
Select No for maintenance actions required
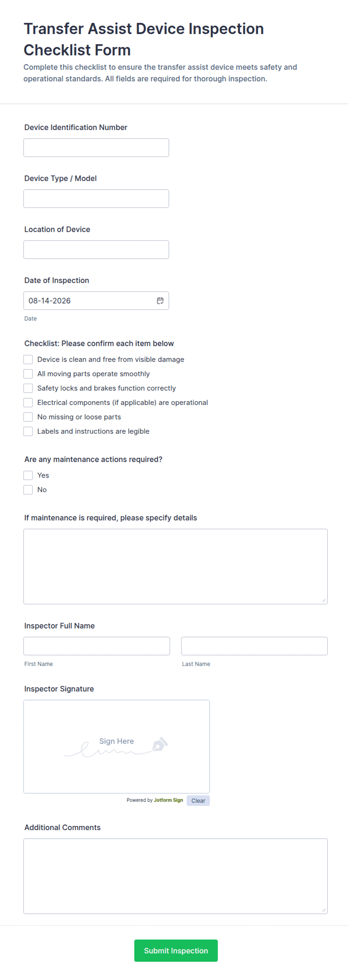click(28, 489)
